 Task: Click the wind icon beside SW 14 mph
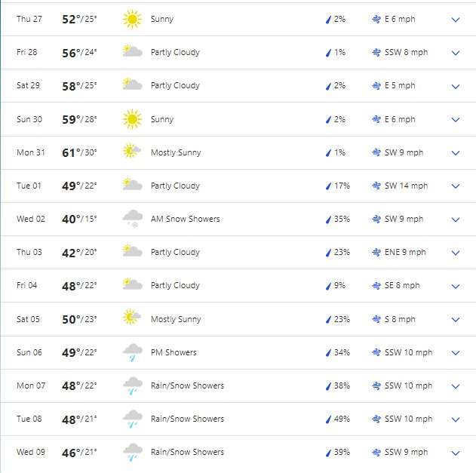376,186
